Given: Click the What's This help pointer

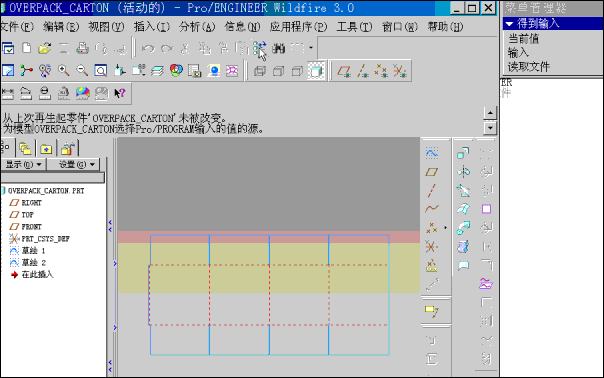Looking at the screenshot, I should coord(120,93).
